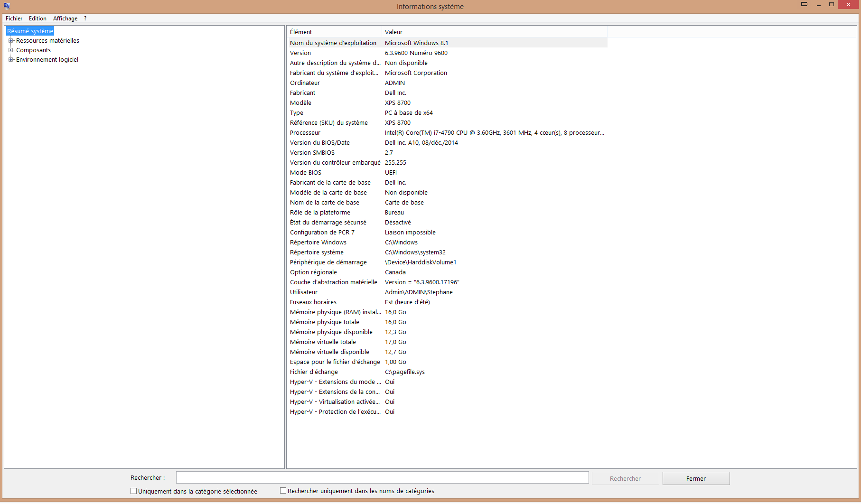Expand the Ressources matérielles node

coord(10,41)
